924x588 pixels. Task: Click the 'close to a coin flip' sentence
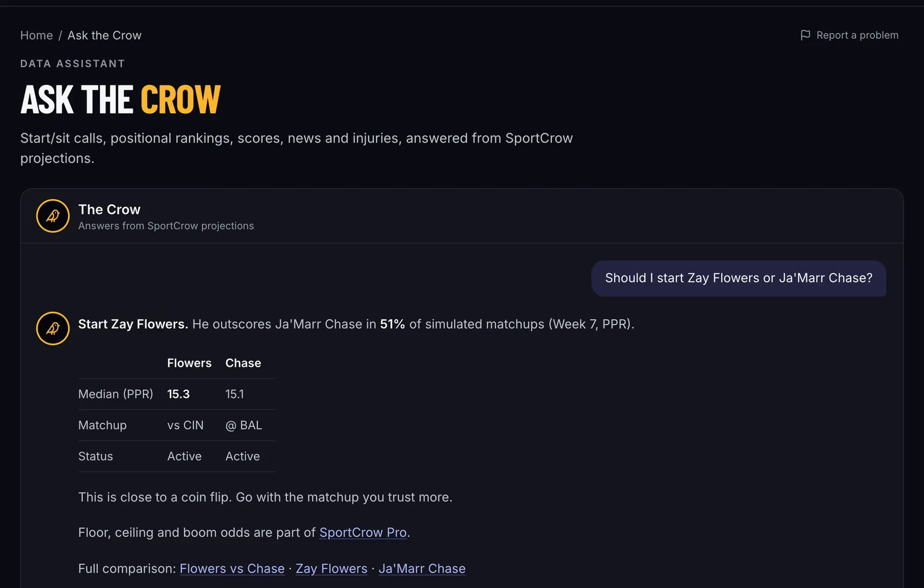(265, 497)
